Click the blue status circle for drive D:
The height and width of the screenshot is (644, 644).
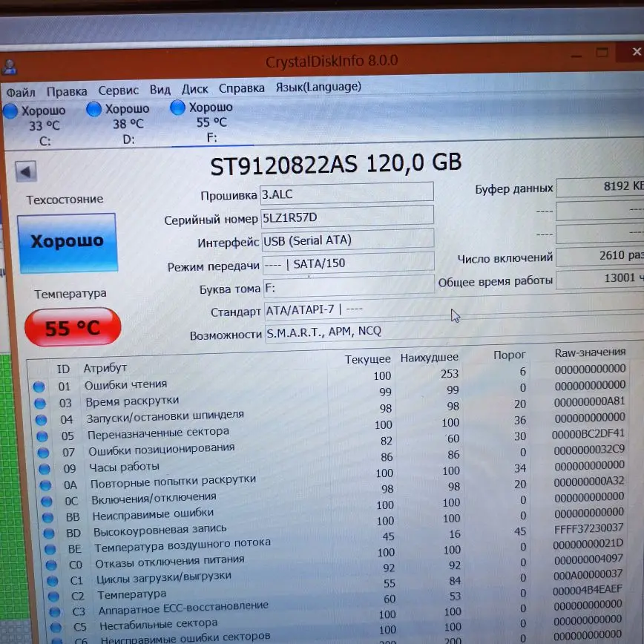click(93, 109)
